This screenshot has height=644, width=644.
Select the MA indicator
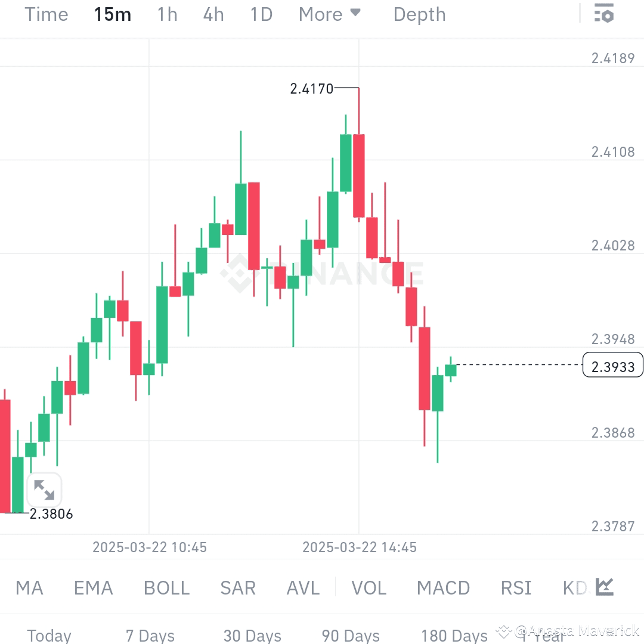click(x=29, y=588)
